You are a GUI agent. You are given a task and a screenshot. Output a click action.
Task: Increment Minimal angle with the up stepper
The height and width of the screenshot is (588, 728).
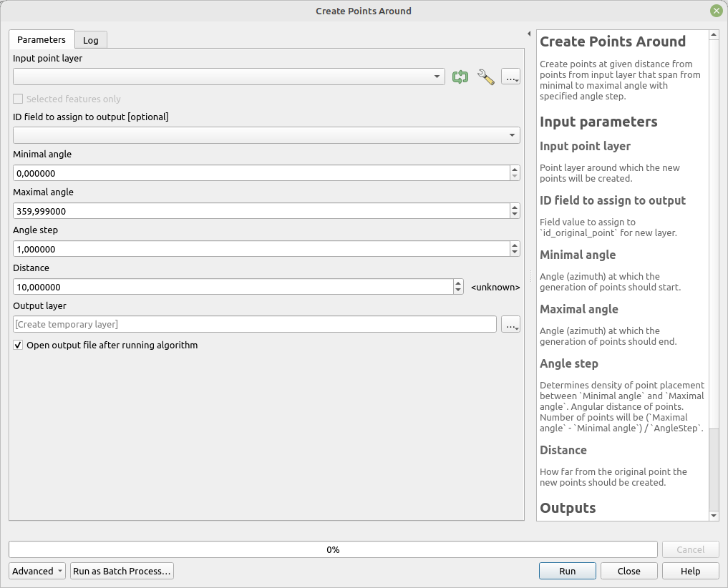(x=515, y=170)
